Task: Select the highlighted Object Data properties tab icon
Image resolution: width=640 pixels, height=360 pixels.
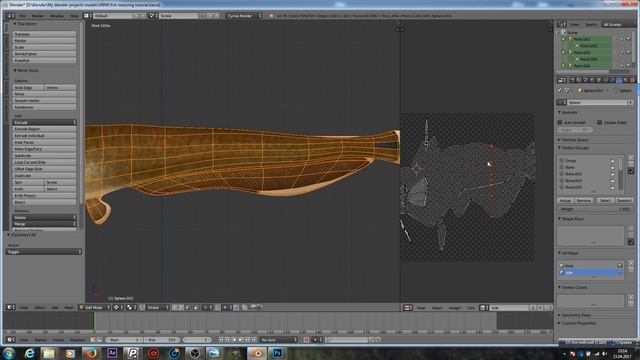Action: [x=619, y=80]
